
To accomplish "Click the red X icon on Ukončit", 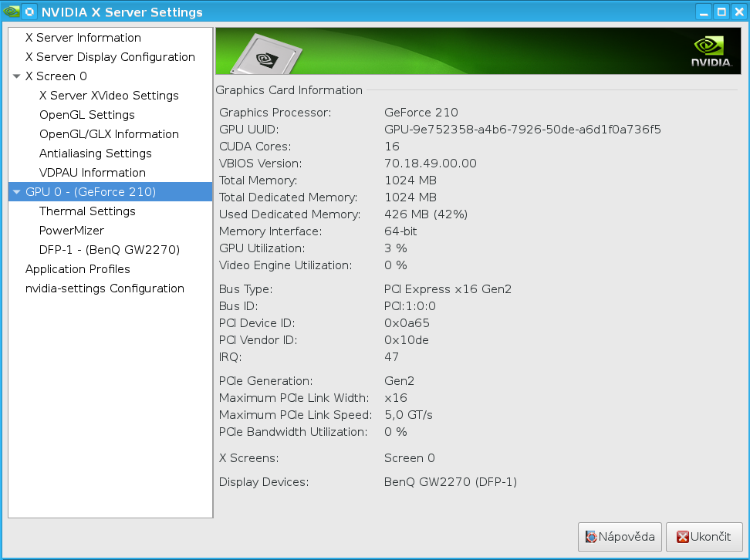I will coord(683,537).
